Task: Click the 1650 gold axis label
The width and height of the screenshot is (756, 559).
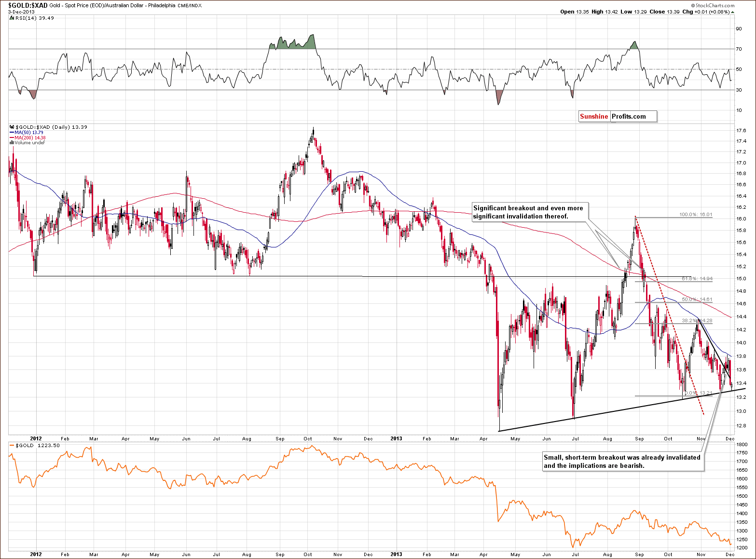Action: [742, 470]
